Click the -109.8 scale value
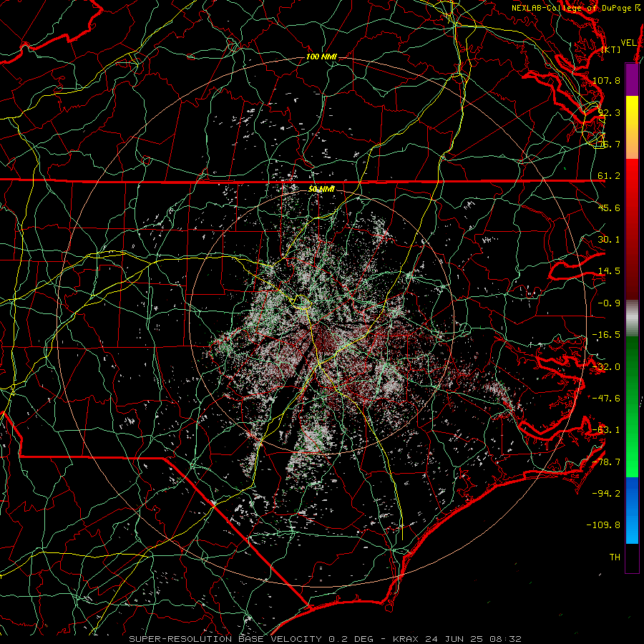This screenshot has width=644, height=644. 603,525
